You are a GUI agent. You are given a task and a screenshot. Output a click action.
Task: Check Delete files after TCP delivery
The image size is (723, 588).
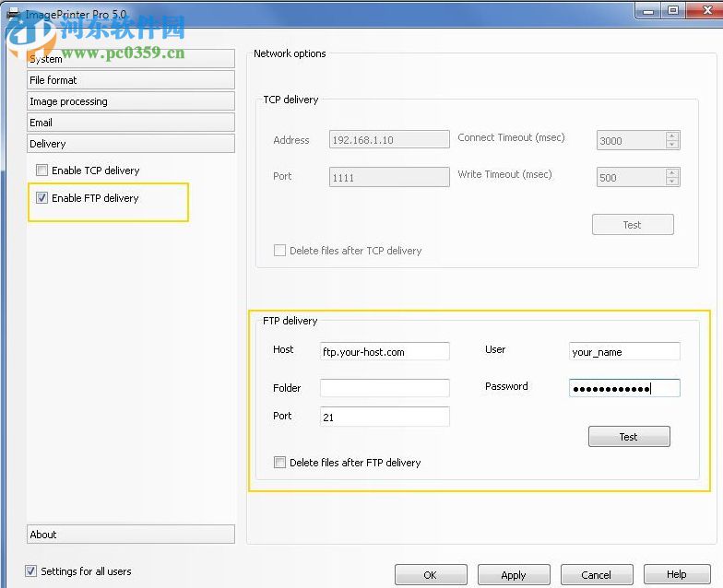point(279,251)
